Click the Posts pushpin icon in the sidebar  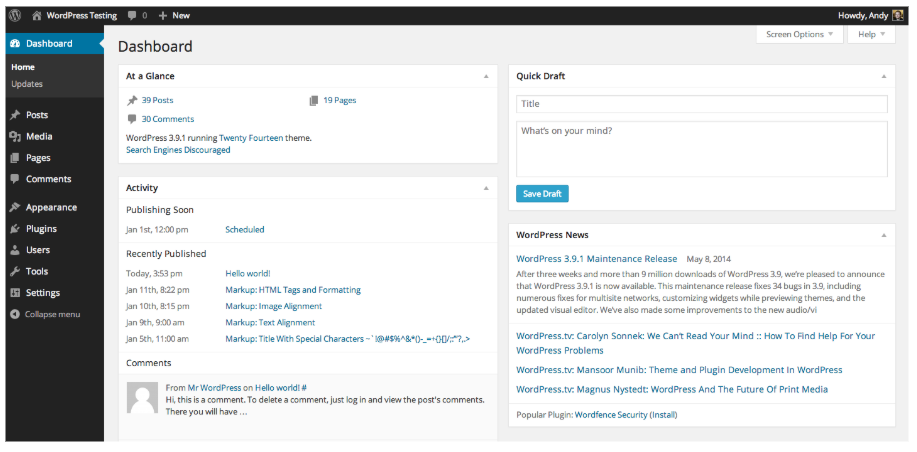(15, 115)
